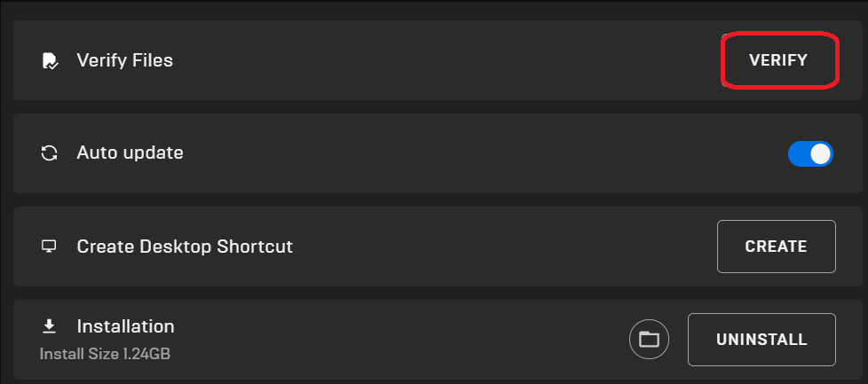This screenshot has height=384, width=868.
Task: Click the "Auto update" label text
Action: (130, 153)
